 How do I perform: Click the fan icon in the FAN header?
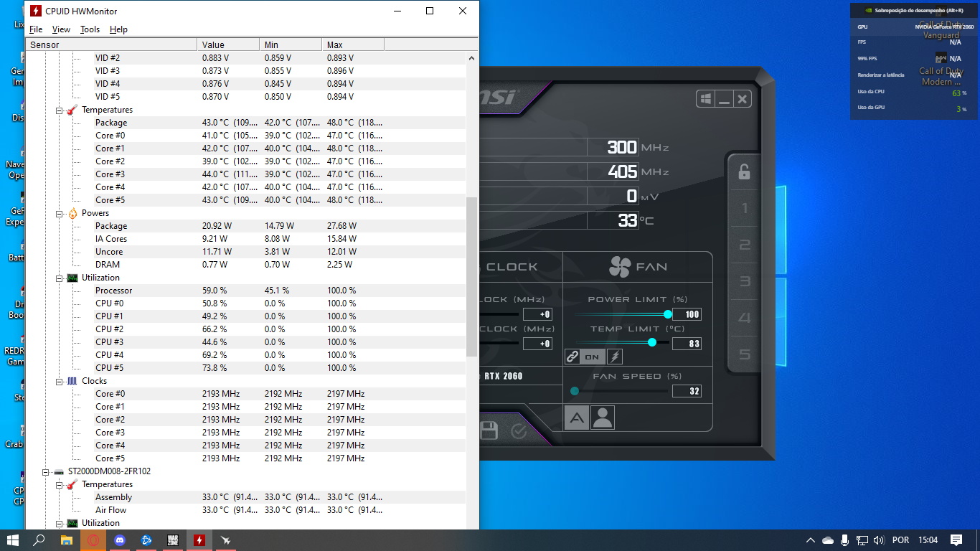point(620,267)
